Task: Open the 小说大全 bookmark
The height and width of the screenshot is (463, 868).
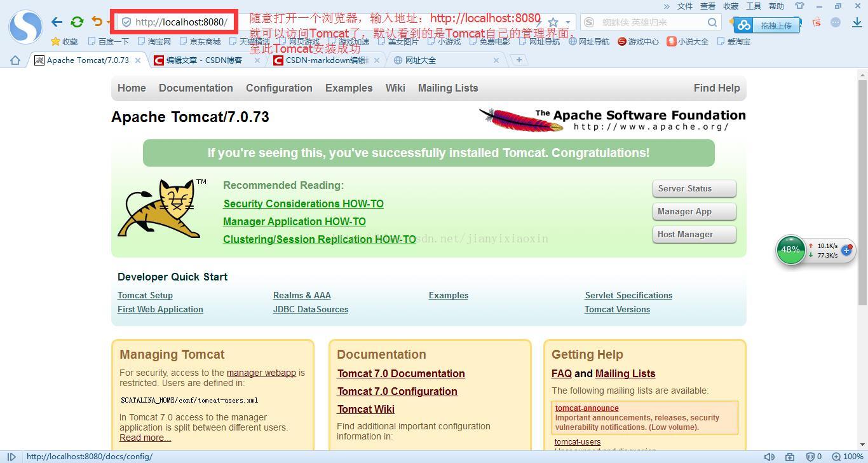Action: (688, 41)
